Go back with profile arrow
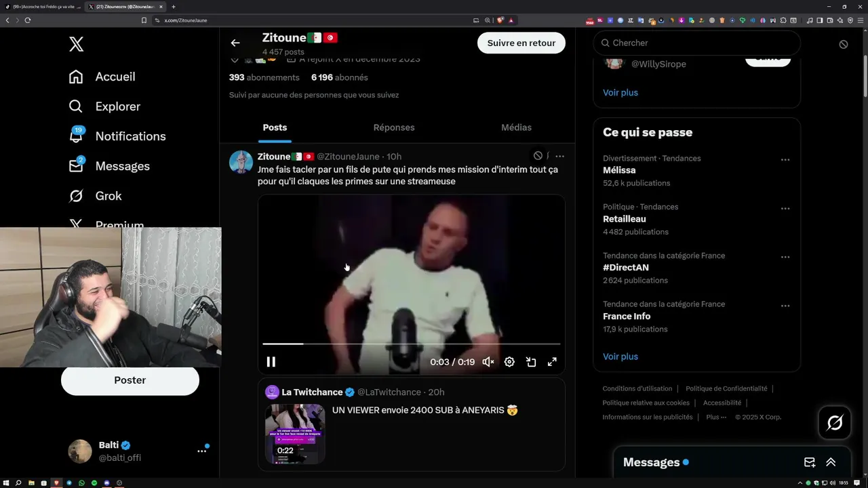The width and height of the screenshot is (868, 488). click(235, 43)
